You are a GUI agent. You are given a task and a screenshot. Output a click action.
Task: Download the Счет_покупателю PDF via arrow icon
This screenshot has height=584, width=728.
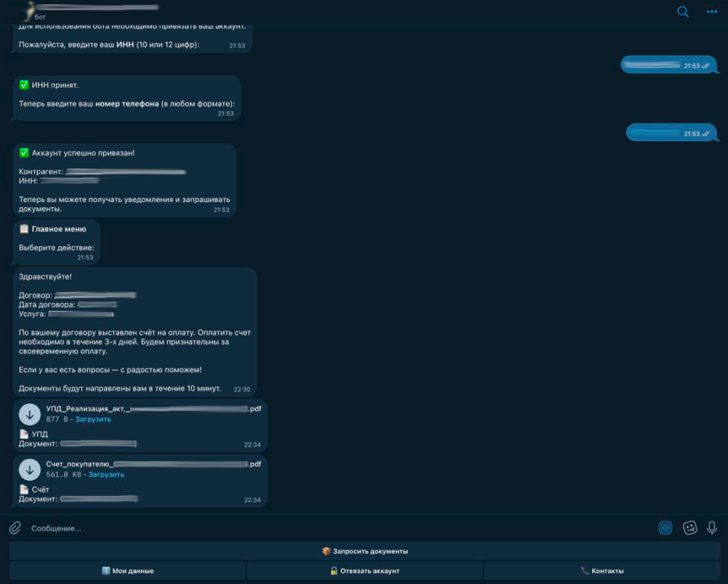pyautogui.click(x=29, y=469)
